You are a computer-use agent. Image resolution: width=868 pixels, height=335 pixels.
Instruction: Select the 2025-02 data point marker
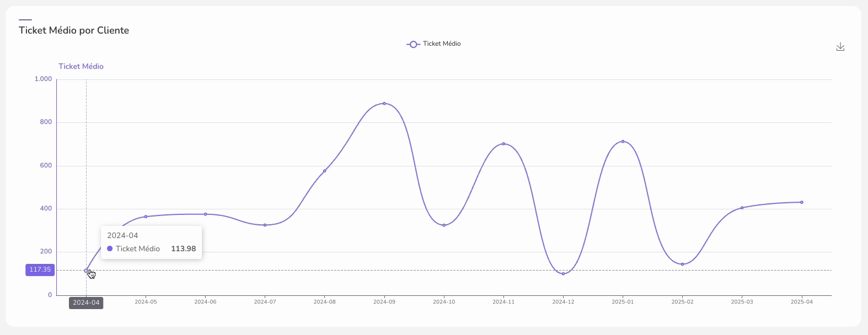682,264
